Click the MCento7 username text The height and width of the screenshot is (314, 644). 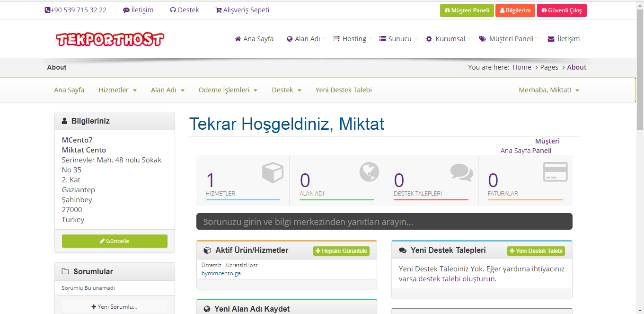77,140
